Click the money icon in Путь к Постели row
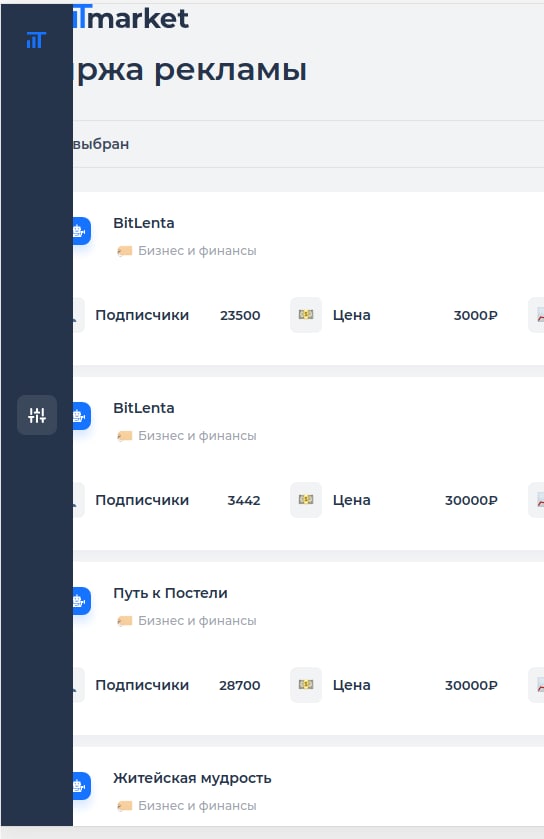This screenshot has width=544, height=839. (x=306, y=685)
